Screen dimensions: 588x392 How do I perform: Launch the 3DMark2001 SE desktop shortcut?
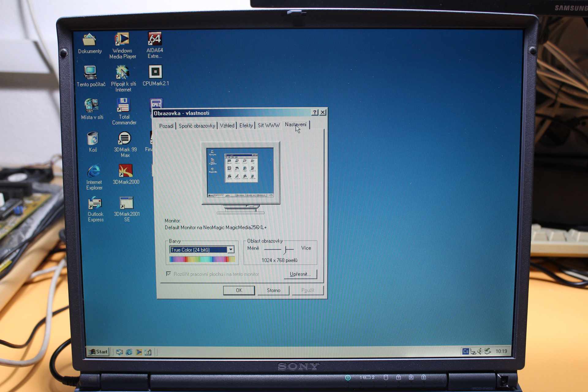click(127, 209)
